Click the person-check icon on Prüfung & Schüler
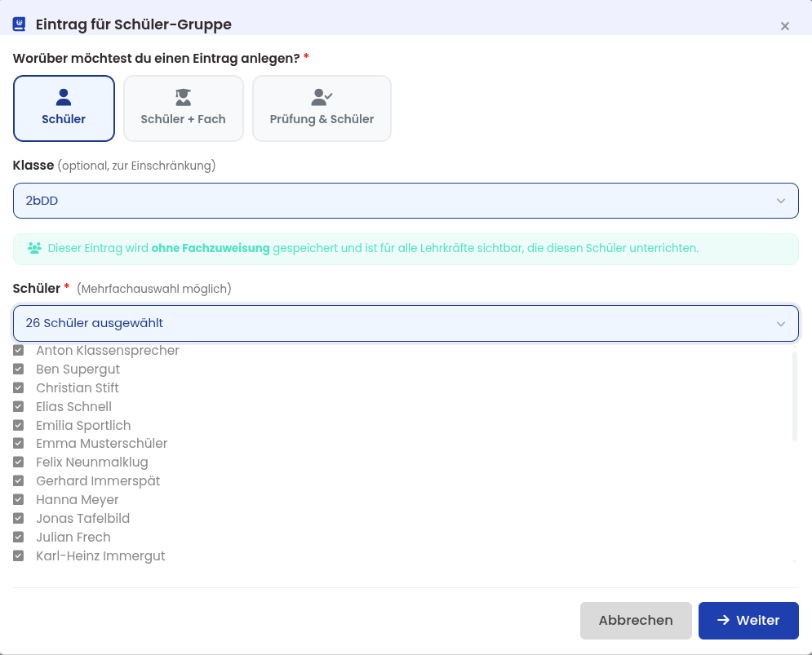 [322, 97]
